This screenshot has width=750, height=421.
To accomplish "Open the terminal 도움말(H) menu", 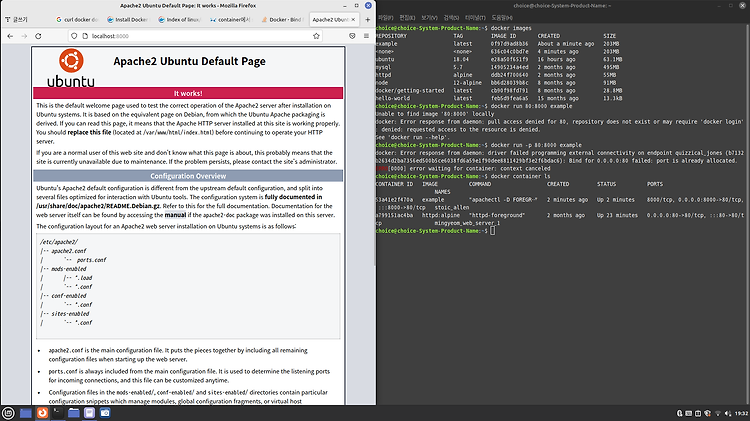I will click(x=502, y=18).
